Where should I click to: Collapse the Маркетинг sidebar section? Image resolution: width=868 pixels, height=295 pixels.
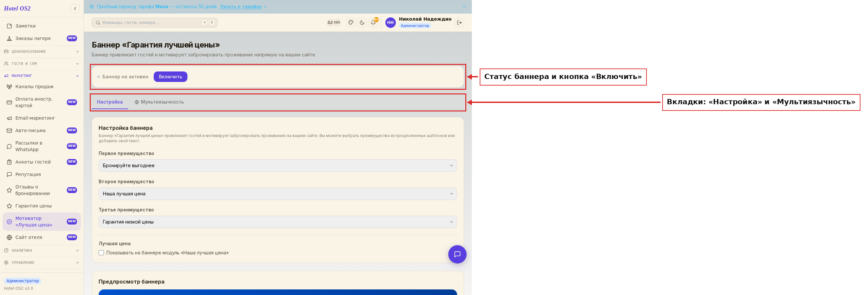point(42,76)
